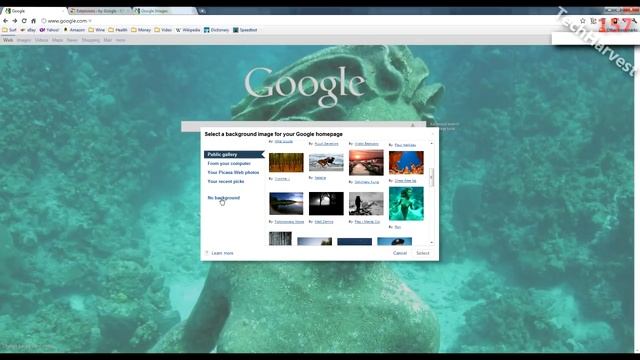Viewport: 640px width, 360px height.
Task: Select Maps in Google navigation bar
Action: 58,40
